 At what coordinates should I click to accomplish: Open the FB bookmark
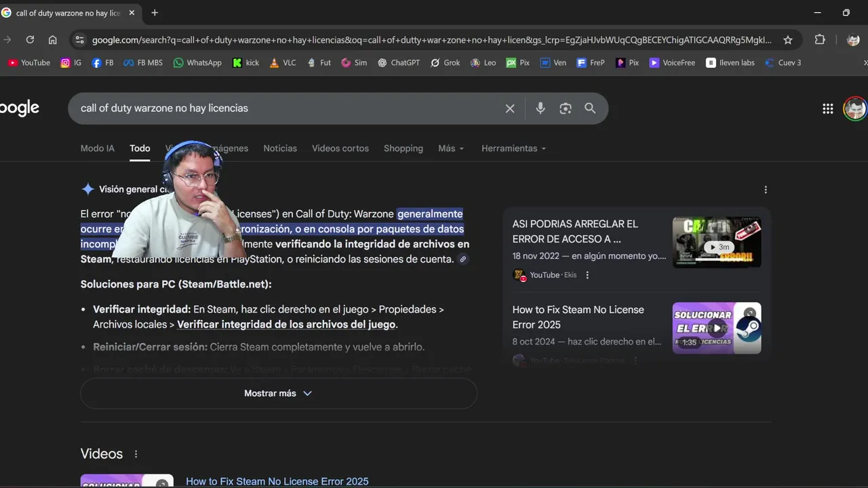tap(102, 62)
